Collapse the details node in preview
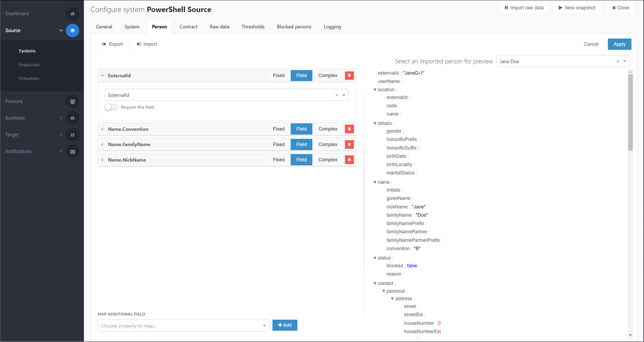644x342 pixels. coord(375,124)
